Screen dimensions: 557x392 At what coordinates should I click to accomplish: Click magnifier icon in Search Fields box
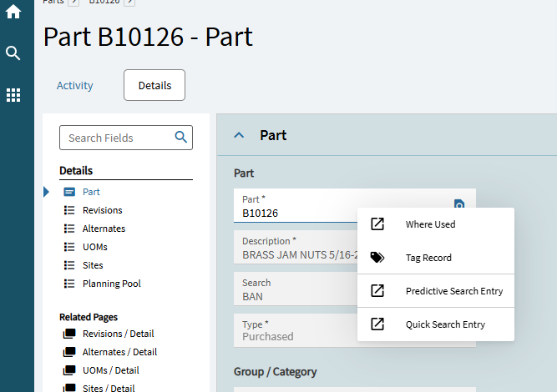(x=180, y=138)
